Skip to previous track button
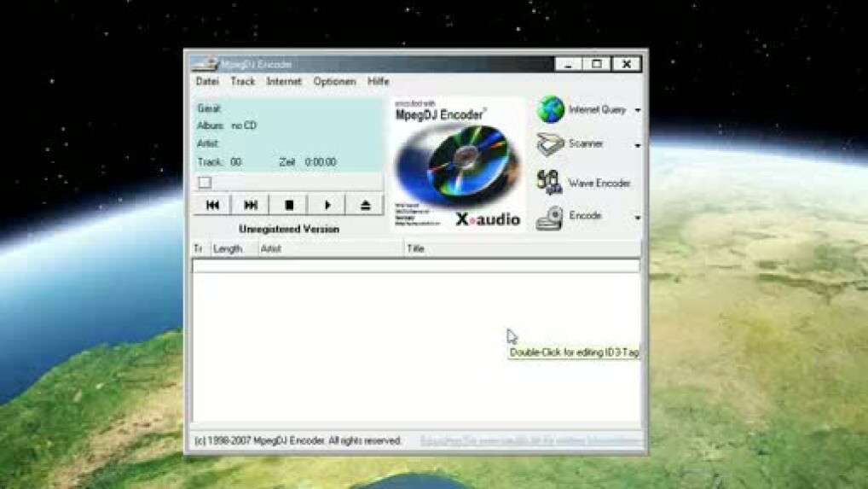The width and height of the screenshot is (868, 489). tap(212, 205)
